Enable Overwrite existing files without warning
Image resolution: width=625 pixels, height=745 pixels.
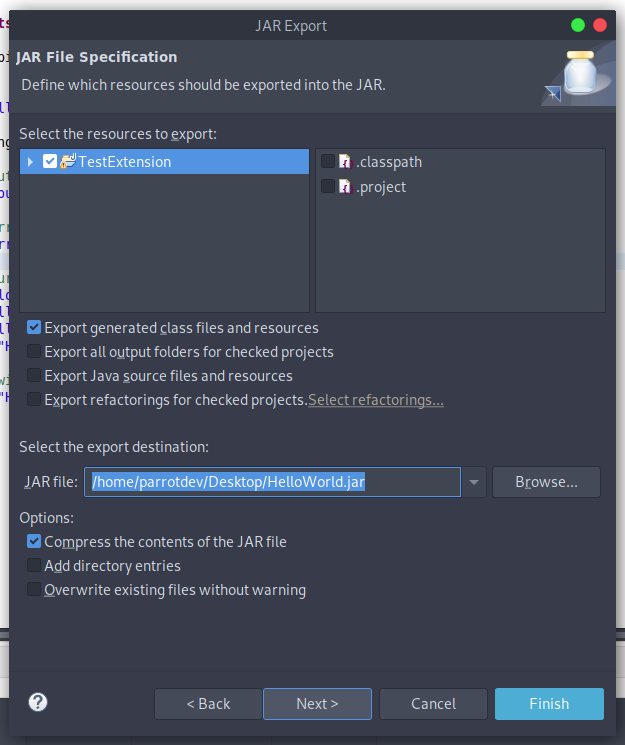point(35,590)
